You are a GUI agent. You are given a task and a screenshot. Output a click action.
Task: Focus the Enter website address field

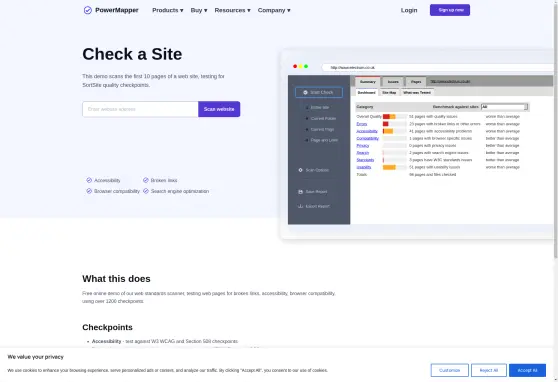click(x=140, y=109)
